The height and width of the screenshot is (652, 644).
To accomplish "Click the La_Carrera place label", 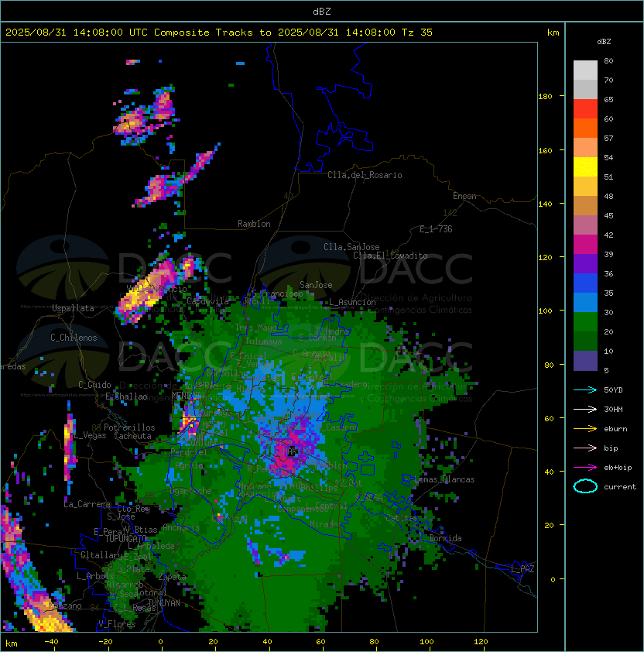I will [x=87, y=504].
